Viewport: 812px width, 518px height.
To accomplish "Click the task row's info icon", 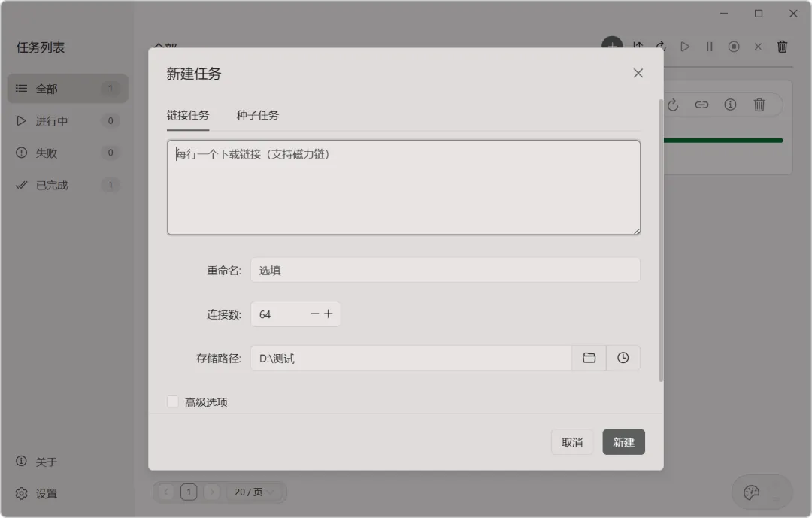I will tap(730, 105).
